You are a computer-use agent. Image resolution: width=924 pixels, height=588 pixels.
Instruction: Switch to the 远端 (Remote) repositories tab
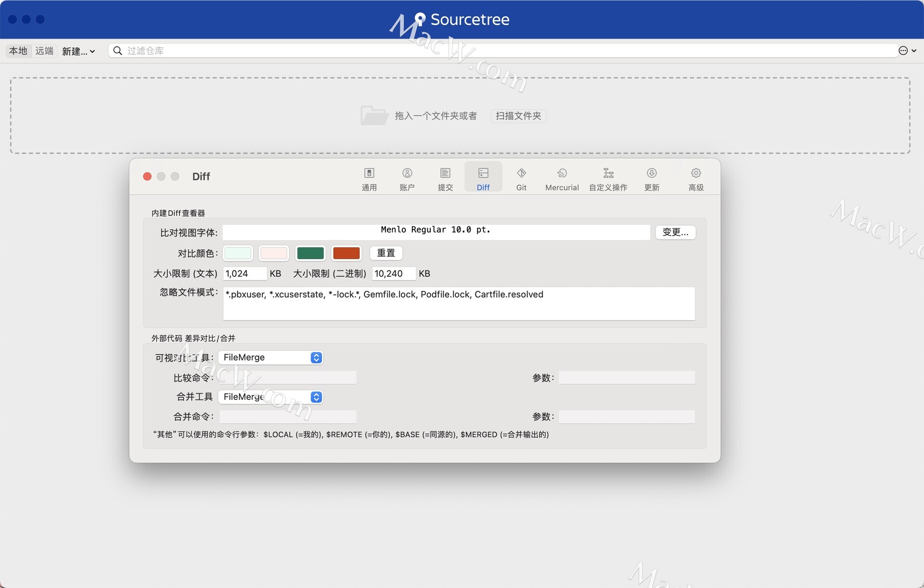[x=44, y=51]
